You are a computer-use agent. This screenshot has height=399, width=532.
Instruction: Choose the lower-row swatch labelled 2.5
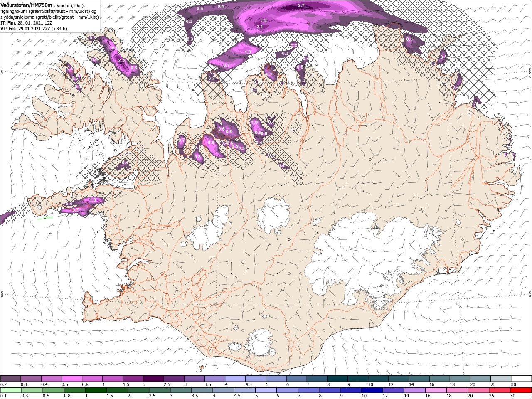coord(160,390)
